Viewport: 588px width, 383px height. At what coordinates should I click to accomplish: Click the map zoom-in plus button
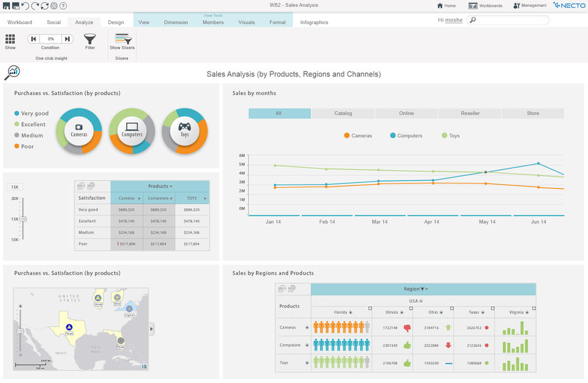[x=20, y=306]
